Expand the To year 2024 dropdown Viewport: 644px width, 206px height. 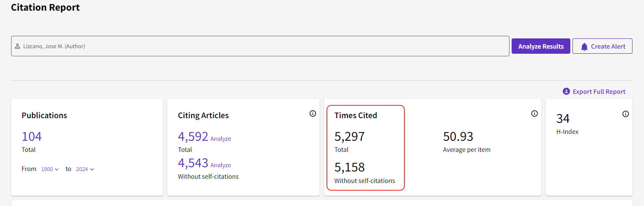(85, 169)
